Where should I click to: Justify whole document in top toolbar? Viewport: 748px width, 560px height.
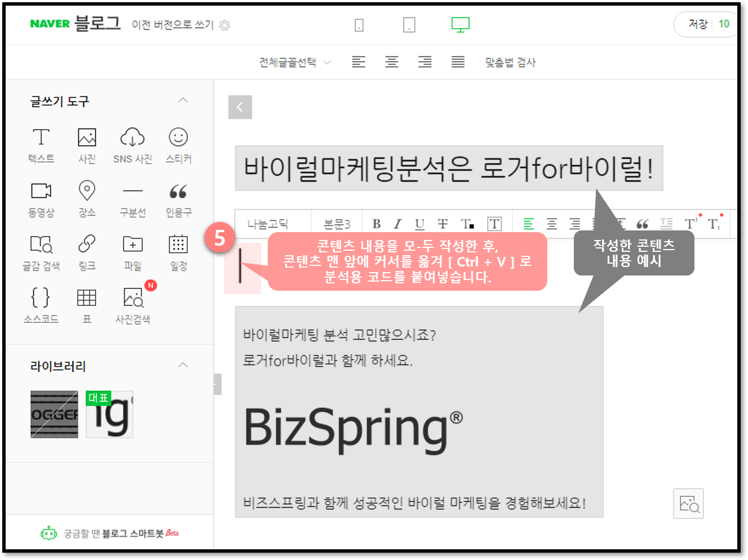pos(458,62)
